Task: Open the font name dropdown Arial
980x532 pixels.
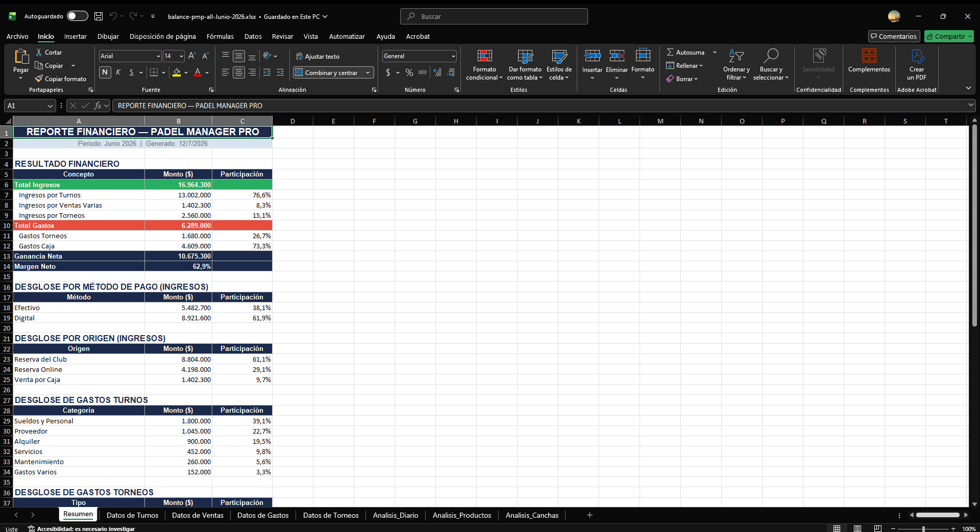Action: [158, 56]
